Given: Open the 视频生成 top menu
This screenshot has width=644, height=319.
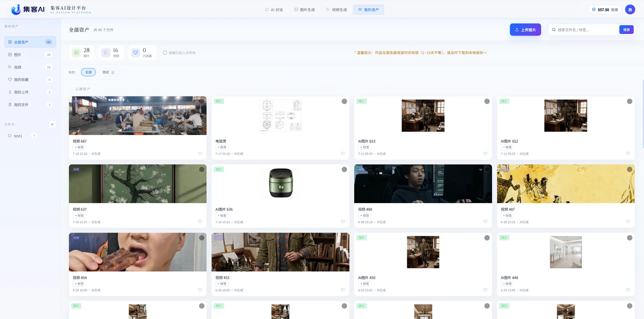Looking at the screenshot, I should (336, 10).
